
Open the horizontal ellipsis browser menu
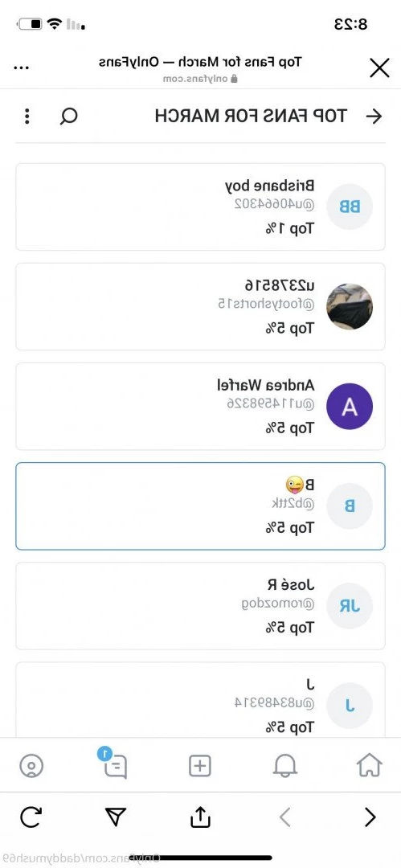[21, 68]
